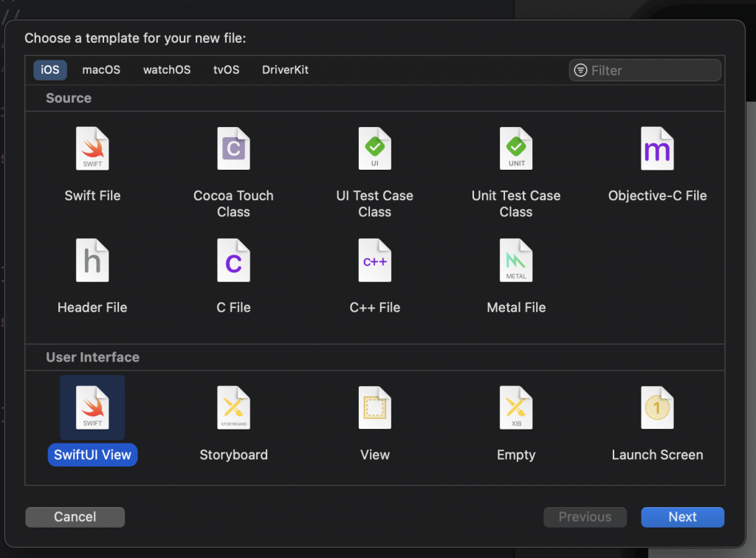This screenshot has width=756, height=558.
Task: Select the Storyboard template icon
Action: [233, 407]
